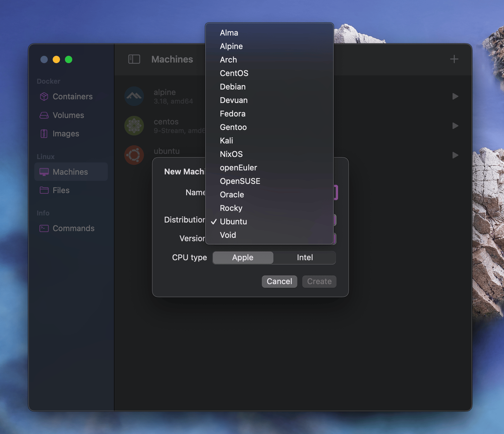The width and height of the screenshot is (504, 434).
Task: Click the Create button
Action: (x=319, y=281)
